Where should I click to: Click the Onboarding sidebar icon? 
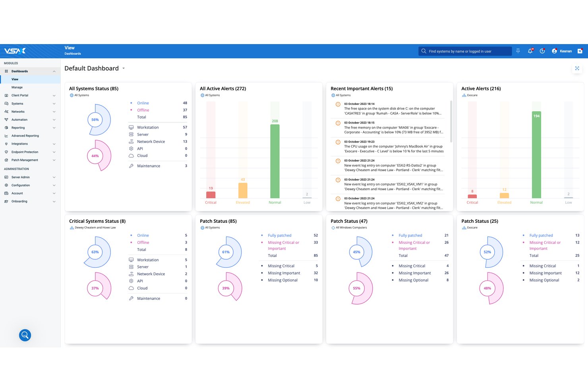[6, 201]
